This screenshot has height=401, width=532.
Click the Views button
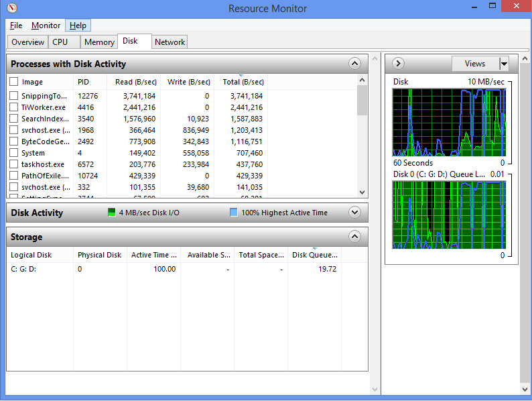click(x=475, y=64)
